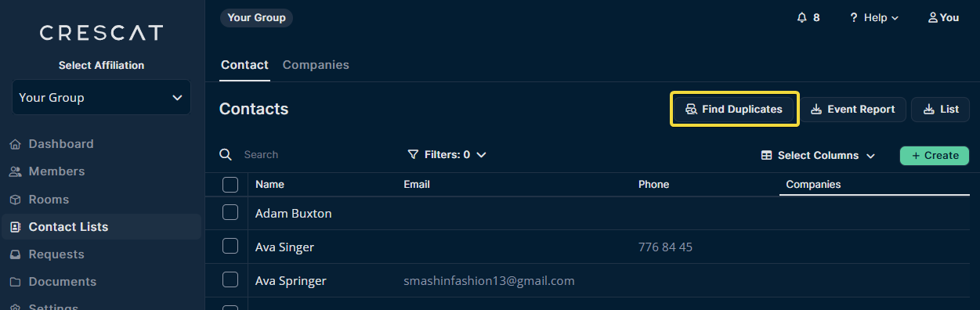Switch to the Companies tab
This screenshot has height=310, width=980.
[x=316, y=65]
